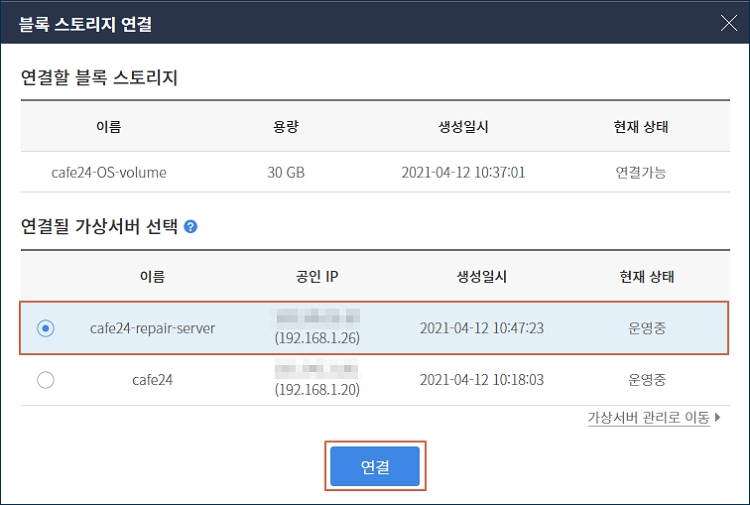
Task: Select the cafe24-repair-server radio button
Action: point(45,328)
